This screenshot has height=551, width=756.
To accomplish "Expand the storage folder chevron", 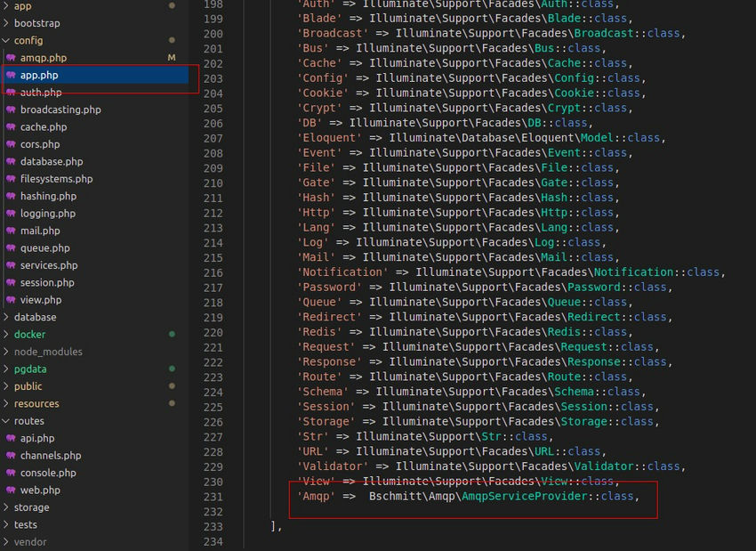I will pos(6,507).
